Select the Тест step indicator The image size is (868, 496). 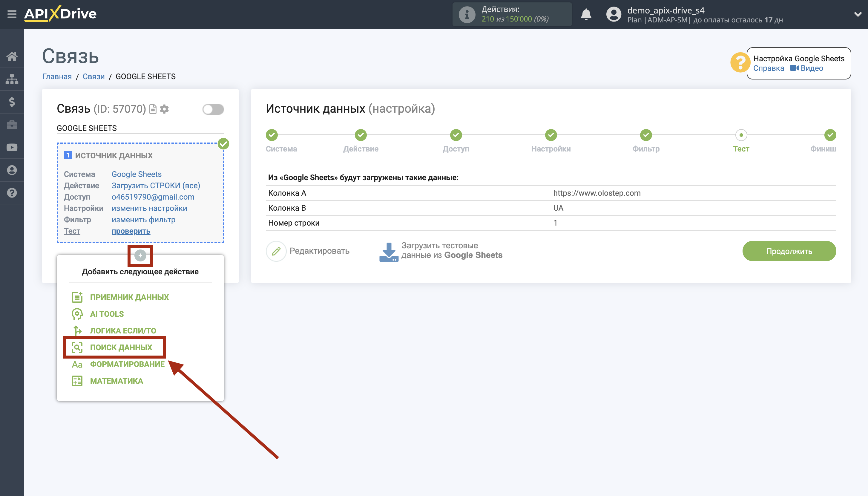click(x=741, y=135)
